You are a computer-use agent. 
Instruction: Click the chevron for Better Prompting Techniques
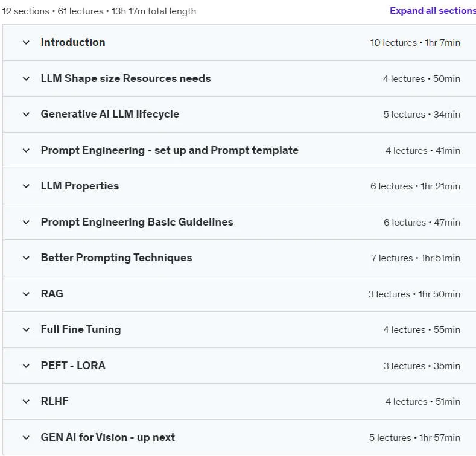pyautogui.click(x=26, y=258)
